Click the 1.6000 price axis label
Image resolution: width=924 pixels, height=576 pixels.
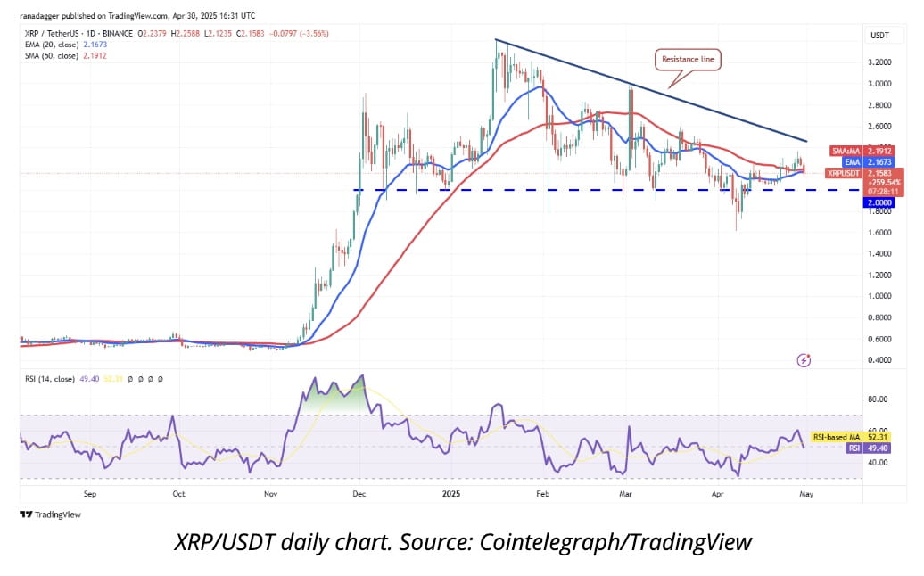point(879,233)
